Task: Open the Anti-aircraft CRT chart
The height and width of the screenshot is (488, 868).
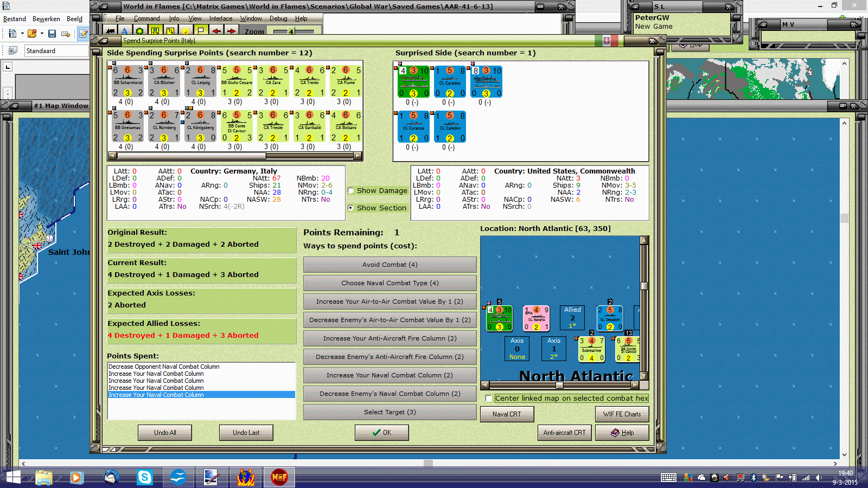Action: [564, 433]
